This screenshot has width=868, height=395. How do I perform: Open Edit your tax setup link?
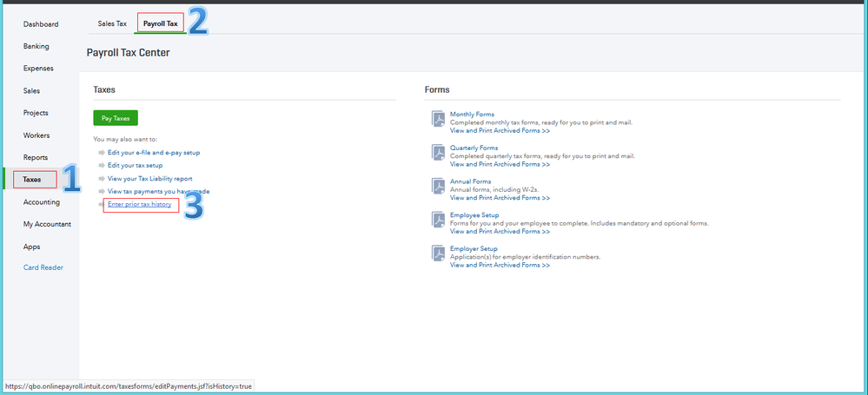point(135,166)
